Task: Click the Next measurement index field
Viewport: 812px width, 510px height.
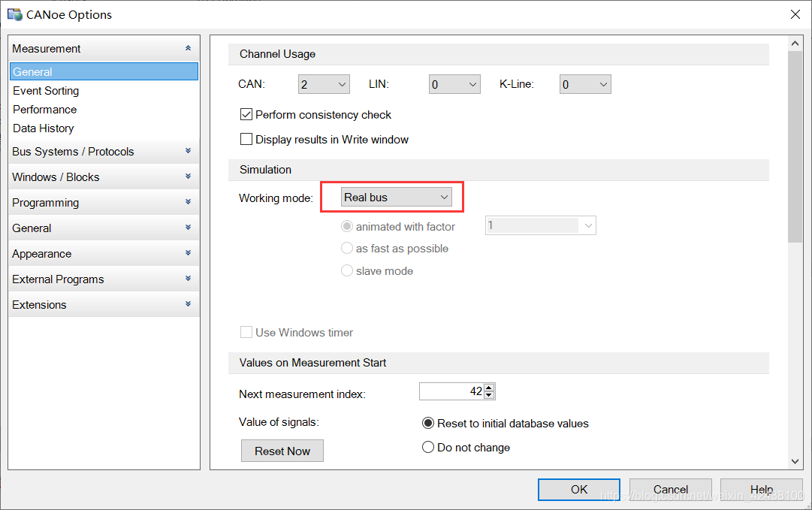Action: click(451, 391)
